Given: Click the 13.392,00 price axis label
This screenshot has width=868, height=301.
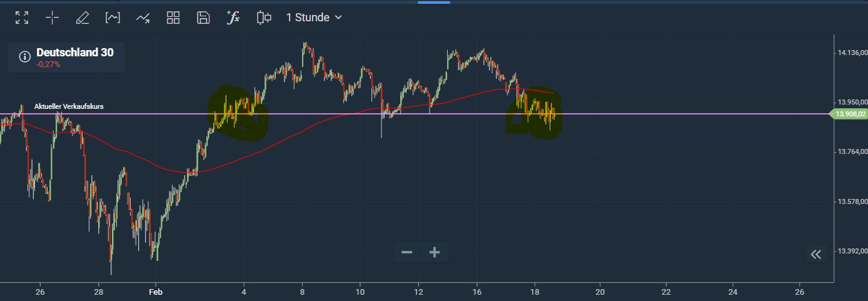Looking at the screenshot, I should pos(852,252).
